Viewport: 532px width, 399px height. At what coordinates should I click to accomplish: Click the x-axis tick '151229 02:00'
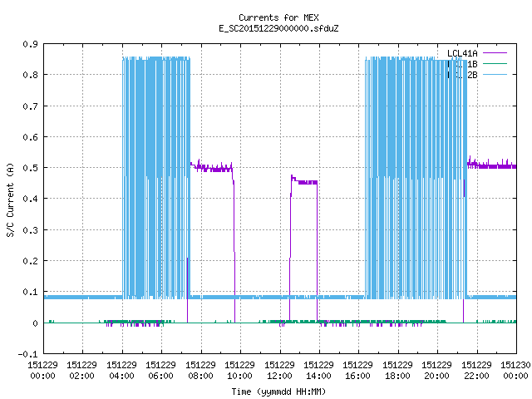pos(81,371)
